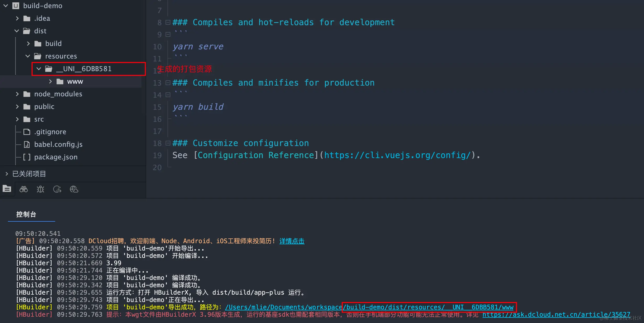Collapse the dist folder
The width and height of the screenshot is (644, 323).
point(17,31)
